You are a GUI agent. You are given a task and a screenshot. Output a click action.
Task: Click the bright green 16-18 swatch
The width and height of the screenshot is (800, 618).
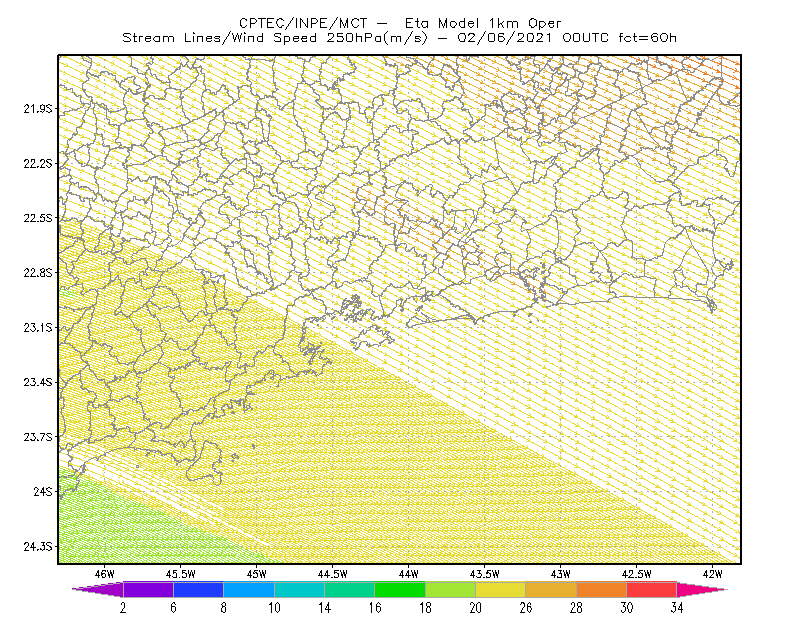point(400,589)
